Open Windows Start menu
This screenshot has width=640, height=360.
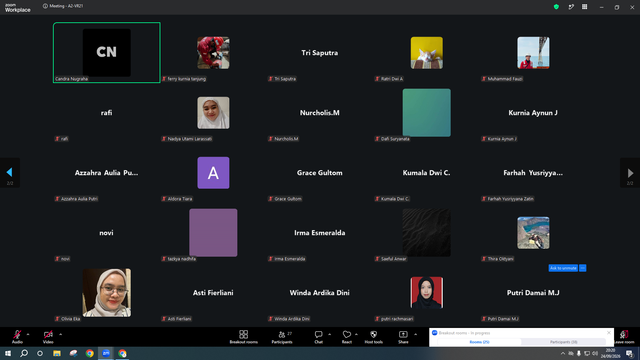pos(8,353)
